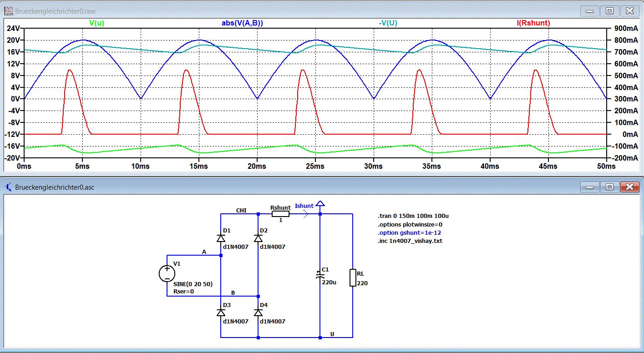Select diode D2 symbol
644x353 pixels.
(258, 238)
